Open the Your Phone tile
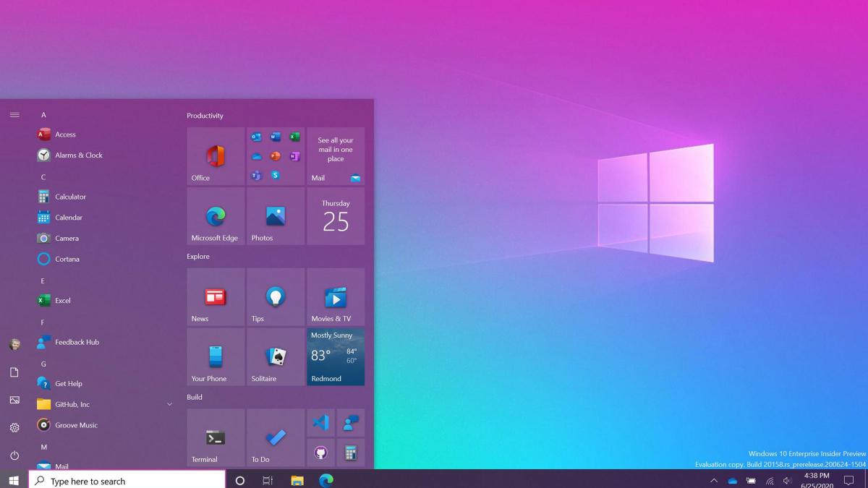 tap(215, 356)
